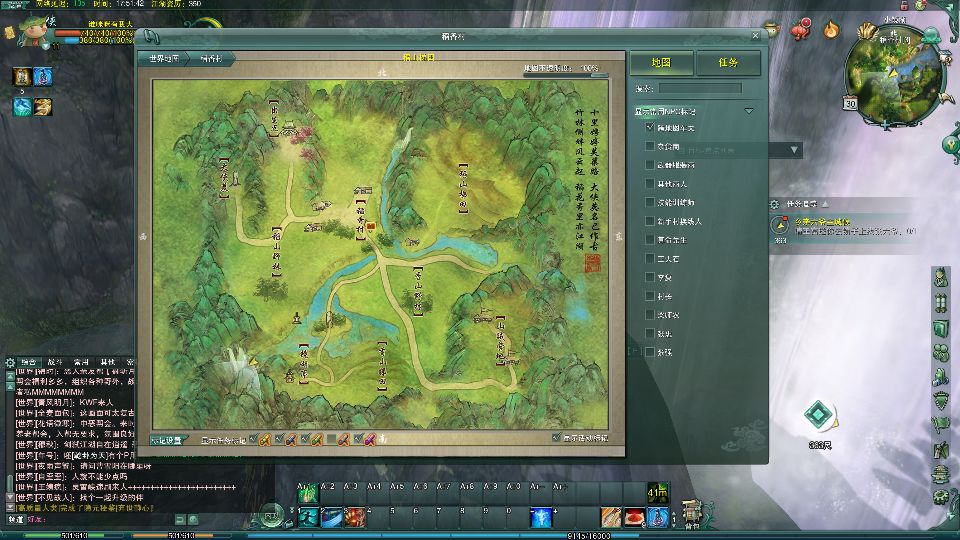Open the flag icon in right sidebar
Image resolution: width=960 pixels, height=540 pixels.
pos(941,424)
